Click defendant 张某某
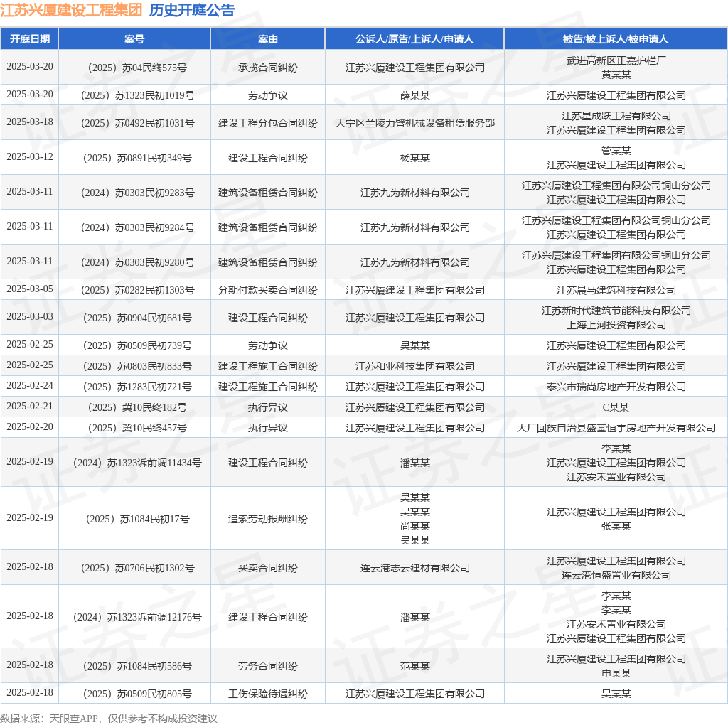 [x=616, y=527]
